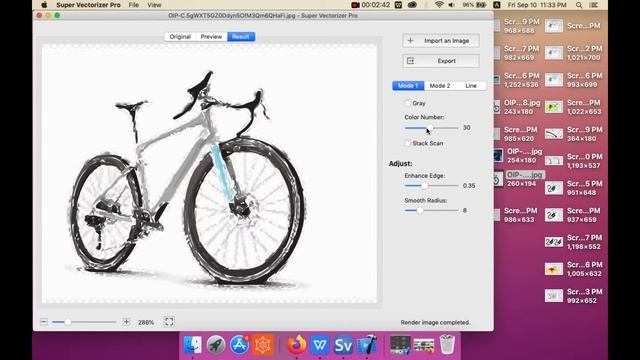Viewport: 640px width, 360px height.
Task: Open the blue W app in Dock
Action: coord(320,345)
